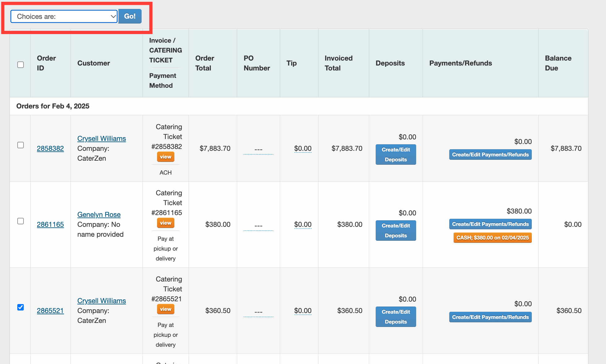
Task: Open order ID 2865521 link
Action: point(50,311)
